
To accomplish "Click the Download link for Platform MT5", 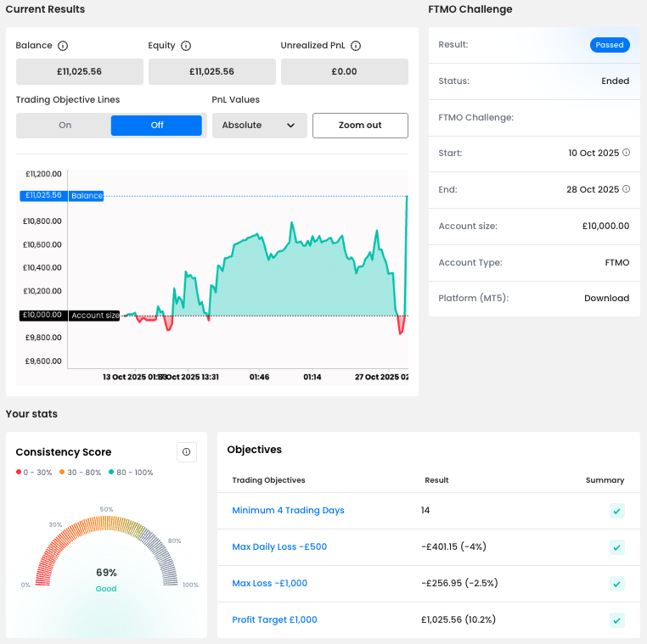I will click(606, 299).
